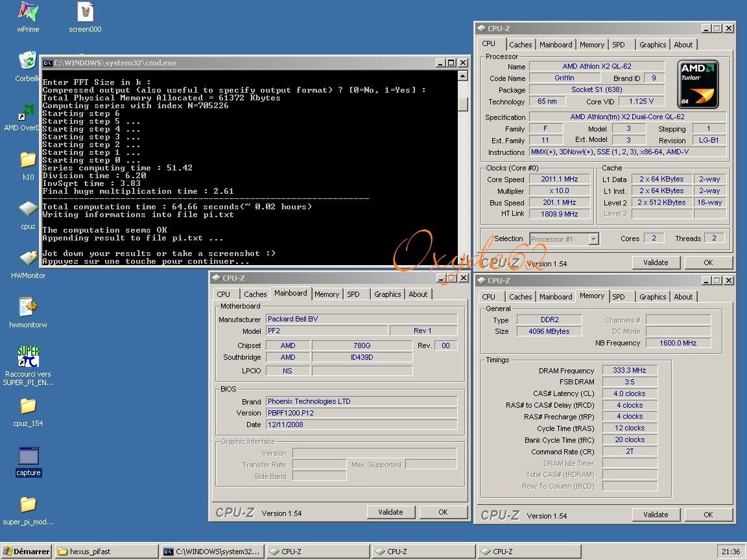Viewport: 747px width, 560px height.
Task: Select the capture desktop icon
Action: [x=28, y=455]
